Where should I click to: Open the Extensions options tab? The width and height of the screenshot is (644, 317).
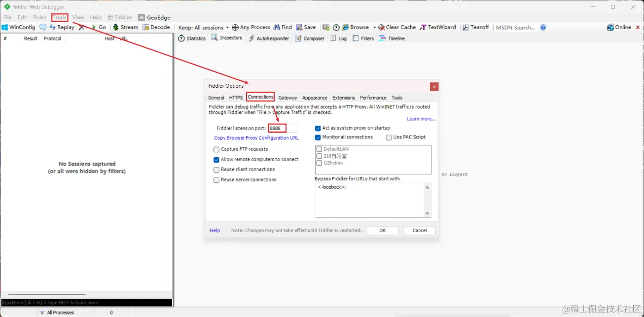(x=344, y=98)
